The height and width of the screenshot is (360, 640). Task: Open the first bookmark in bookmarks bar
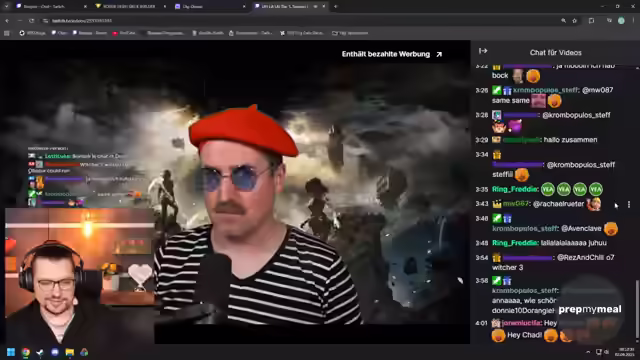[x=33, y=33]
